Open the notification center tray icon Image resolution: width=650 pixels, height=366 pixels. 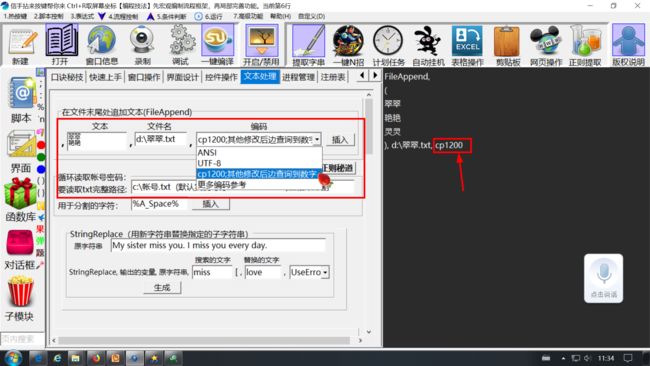[628, 358]
